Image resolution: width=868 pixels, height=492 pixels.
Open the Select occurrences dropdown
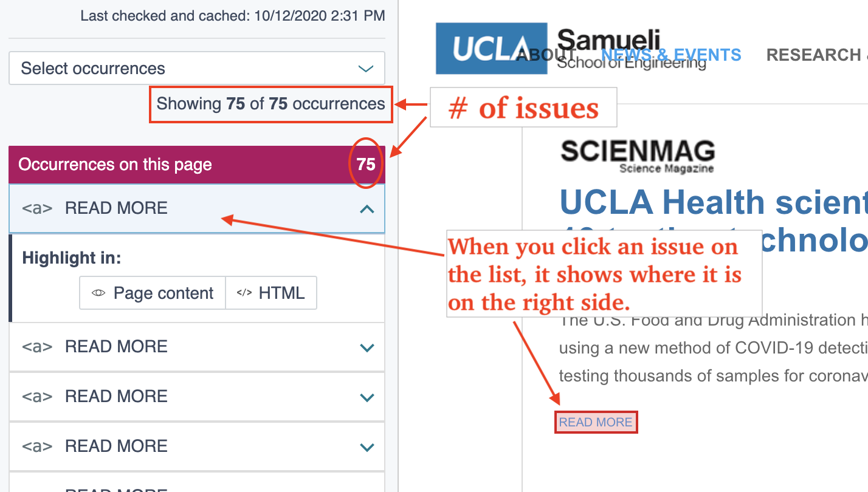197,68
